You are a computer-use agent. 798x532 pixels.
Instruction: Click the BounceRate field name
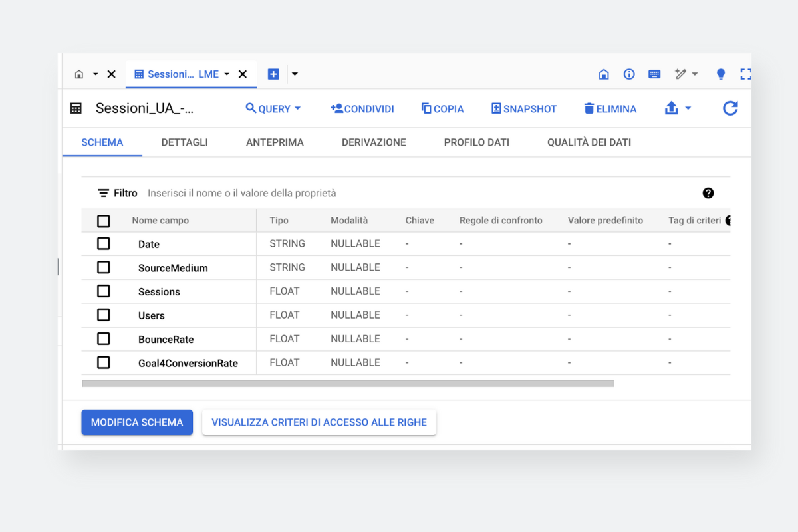coord(166,340)
